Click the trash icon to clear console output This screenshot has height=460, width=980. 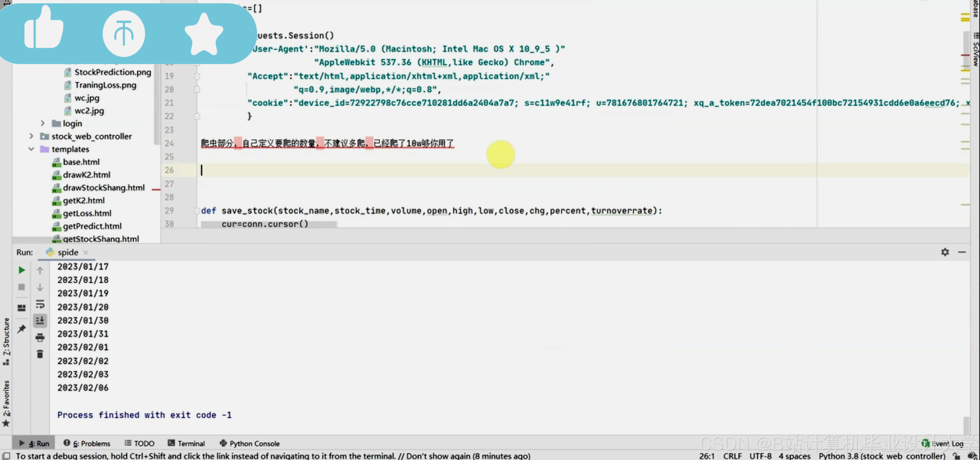[x=40, y=354]
